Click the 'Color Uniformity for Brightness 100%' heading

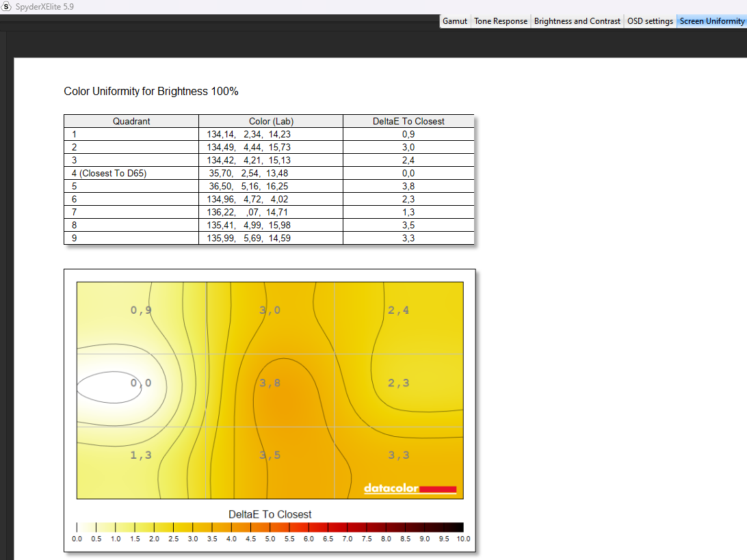click(x=151, y=91)
